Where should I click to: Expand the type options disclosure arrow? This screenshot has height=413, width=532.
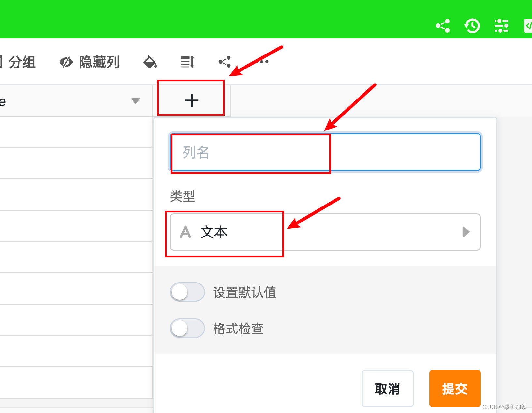[466, 232]
